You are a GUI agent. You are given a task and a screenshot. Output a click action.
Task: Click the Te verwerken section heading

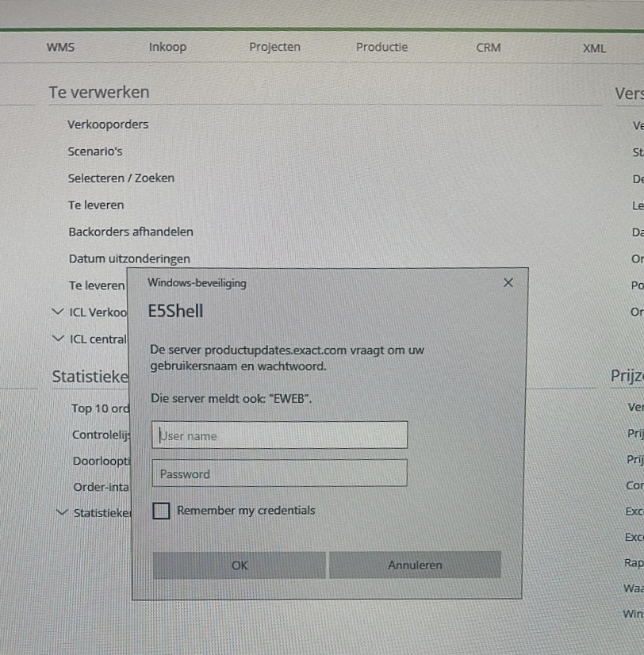click(99, 92)
